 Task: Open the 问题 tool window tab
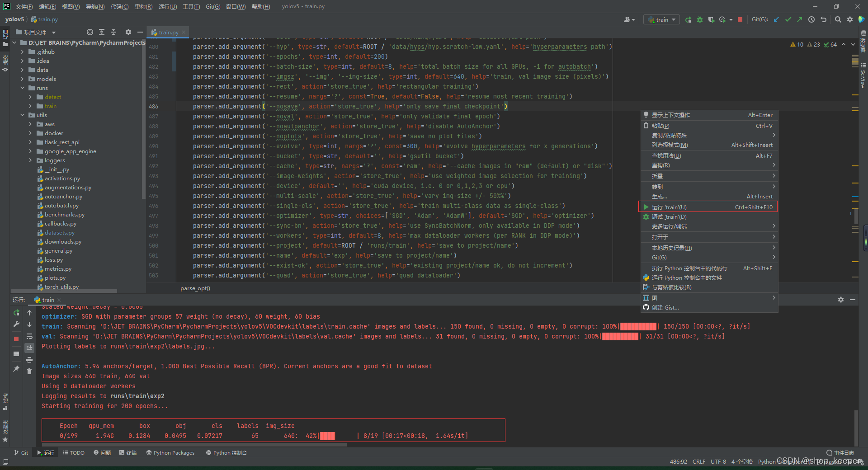click(102, 453)
